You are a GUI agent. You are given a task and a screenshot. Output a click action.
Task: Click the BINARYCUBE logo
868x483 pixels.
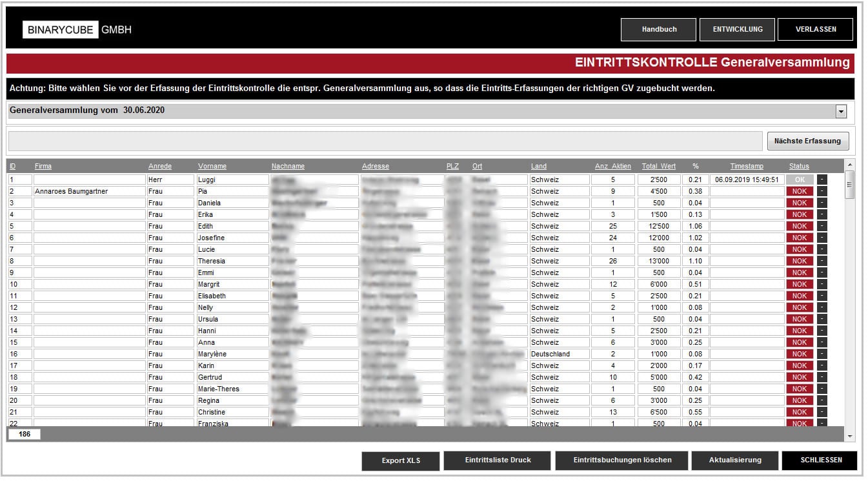[61, 30]
